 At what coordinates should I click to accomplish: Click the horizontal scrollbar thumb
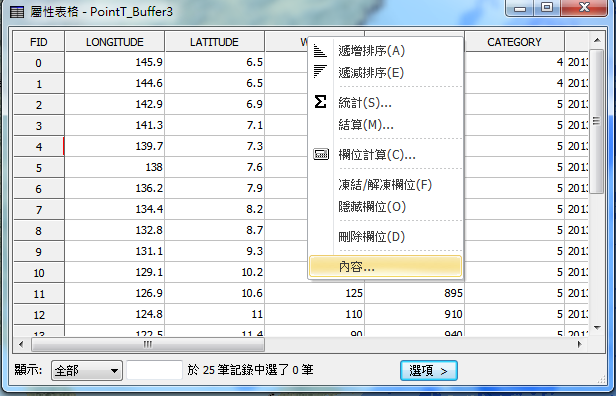[x=148, y=345]
